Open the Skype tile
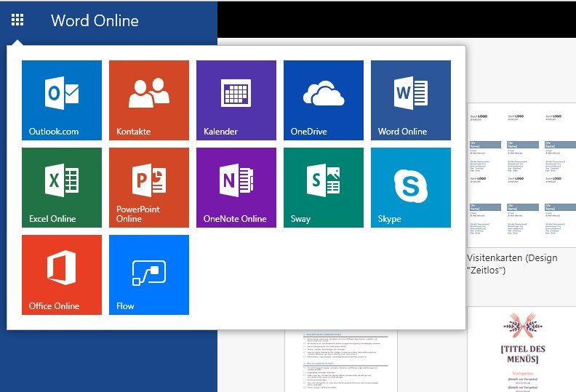Viewport: 576px width, 392px height. point(411,188)
